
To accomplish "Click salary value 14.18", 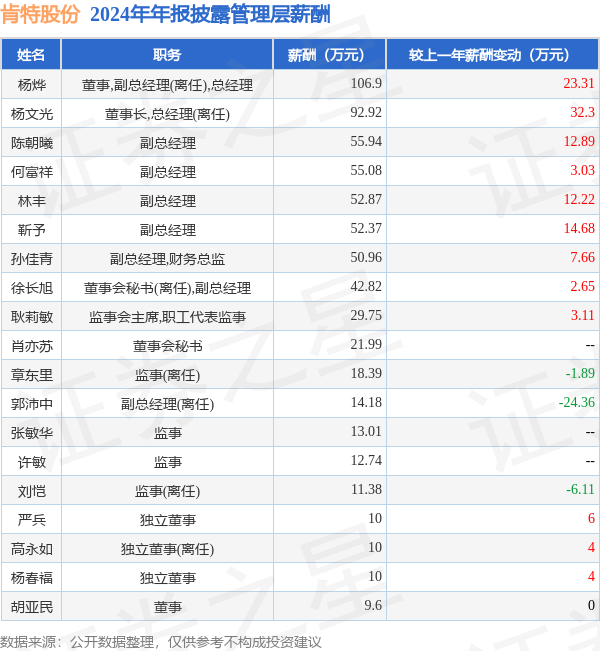I will pyautogui.click(x=366, y=403).
